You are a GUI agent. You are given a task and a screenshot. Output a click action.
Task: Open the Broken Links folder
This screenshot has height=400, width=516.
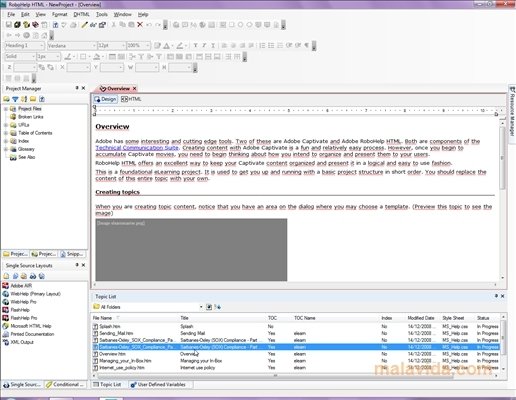click(x=27, y=117)
